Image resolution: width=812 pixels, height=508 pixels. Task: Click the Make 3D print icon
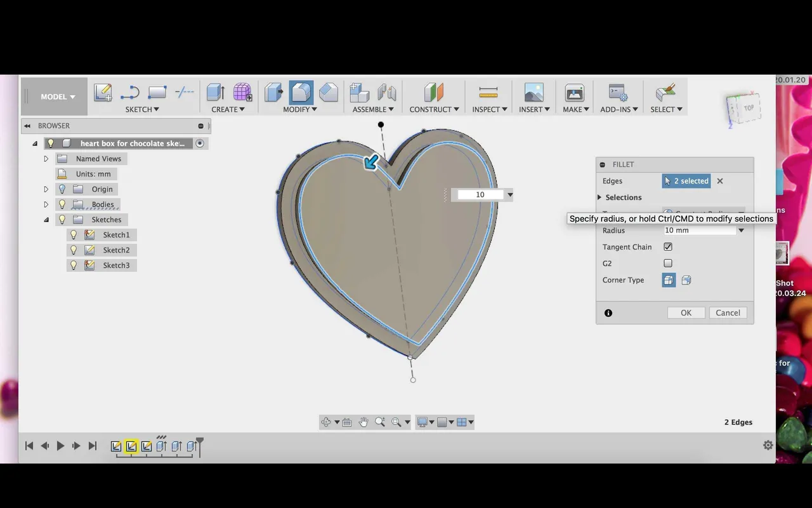pos(575,93)
